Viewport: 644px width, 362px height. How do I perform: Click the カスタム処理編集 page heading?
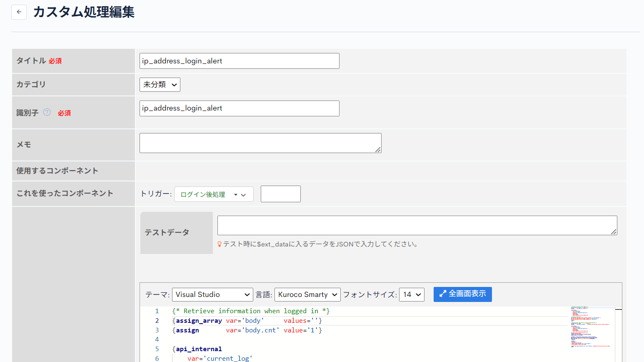click(x=84, y=12)
